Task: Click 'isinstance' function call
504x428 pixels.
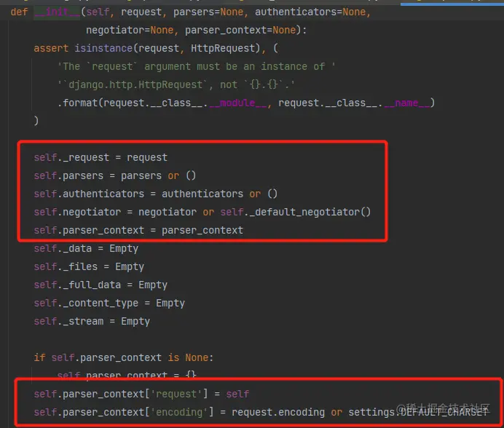Action: tap(103, 49)
